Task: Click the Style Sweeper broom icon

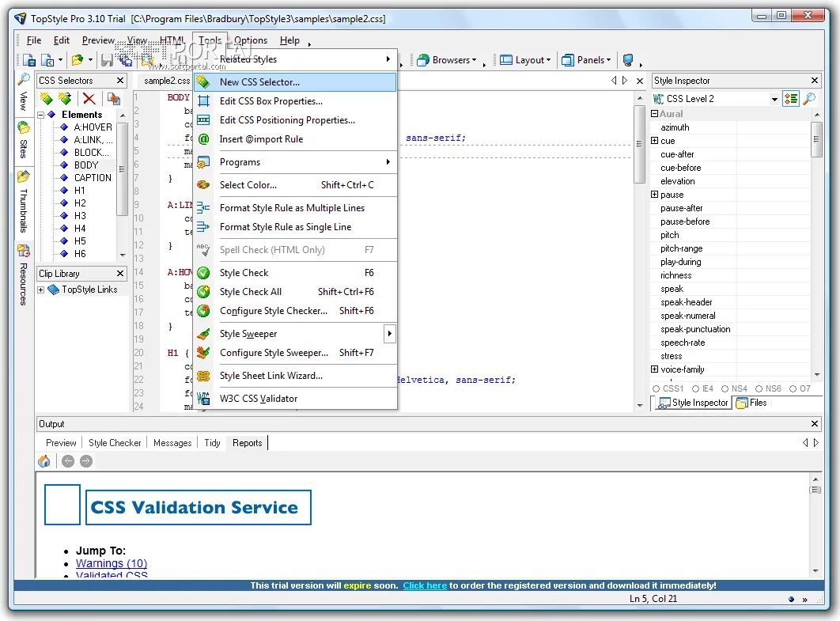Action: click(203, 334)
